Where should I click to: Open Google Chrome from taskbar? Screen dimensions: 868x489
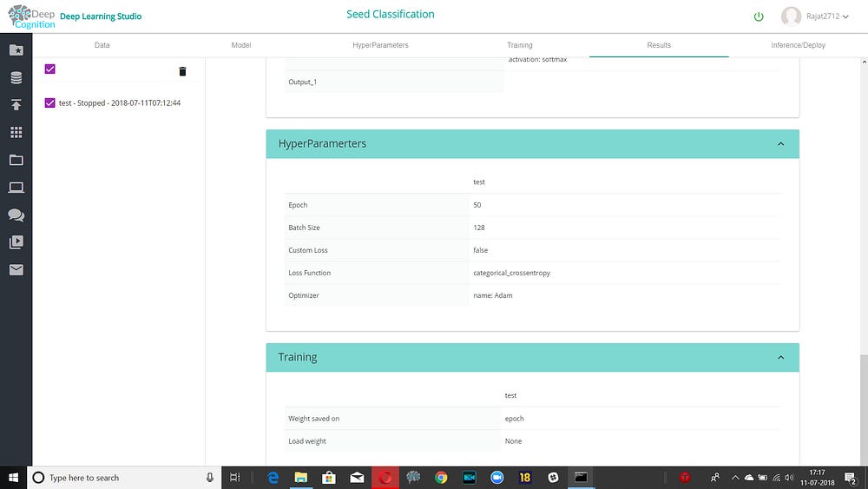(441, 478)
